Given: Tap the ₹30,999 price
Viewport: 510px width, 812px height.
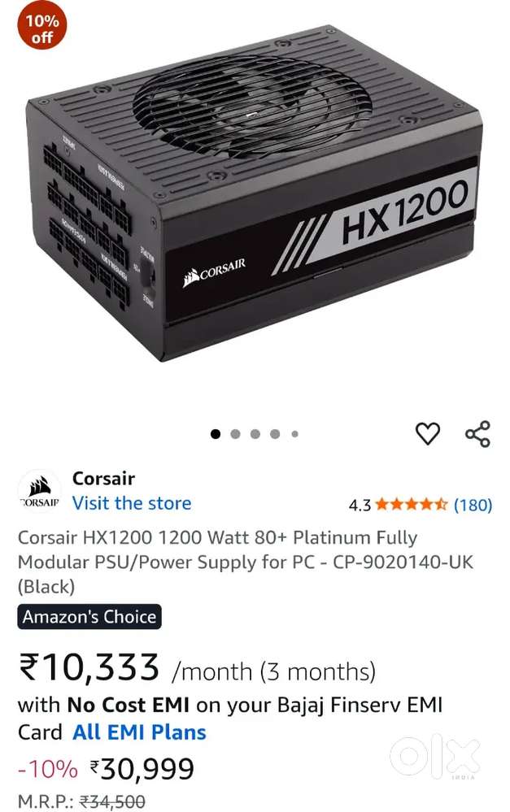Looking at the screenshot, I should point(142,768).
